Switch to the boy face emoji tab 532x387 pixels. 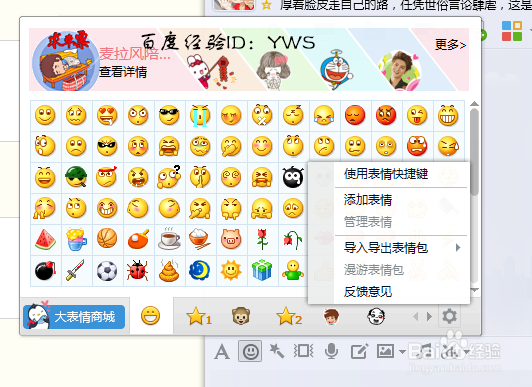pyautogui.click(x=331, y=317)
